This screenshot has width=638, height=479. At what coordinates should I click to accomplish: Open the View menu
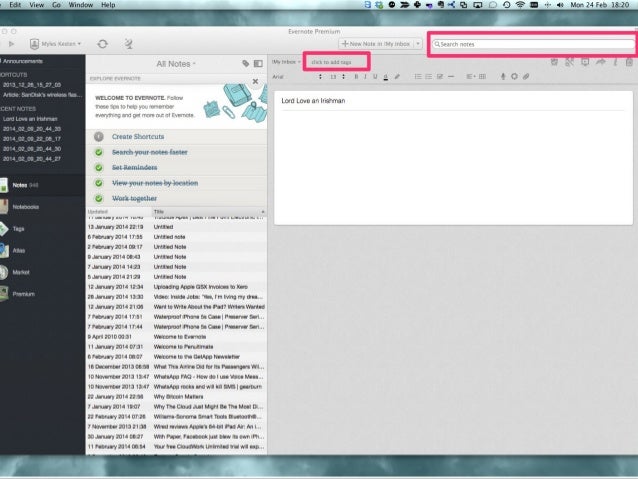click(x=36, y=5)
